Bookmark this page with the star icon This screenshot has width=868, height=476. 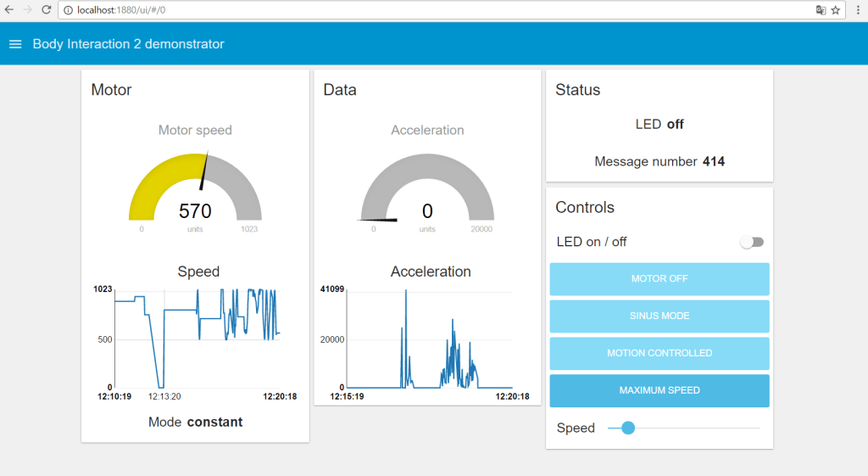(x=836, y=10)
